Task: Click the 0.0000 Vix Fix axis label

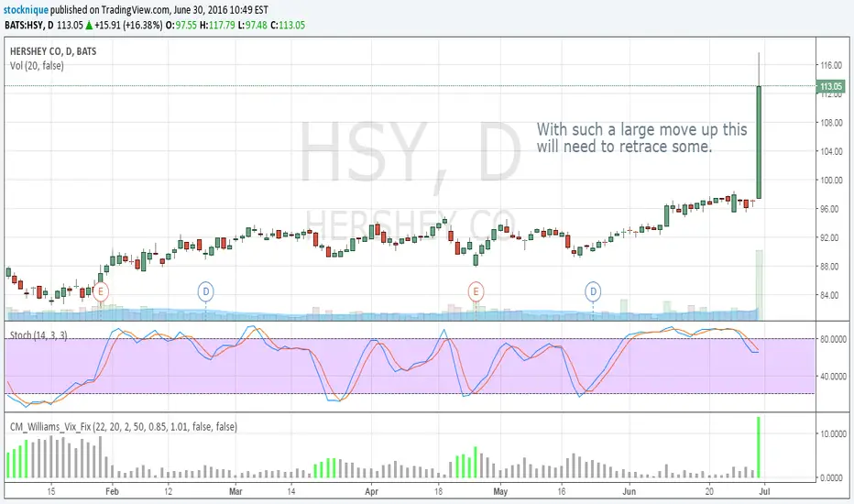Action: click(x=832, y=477)
